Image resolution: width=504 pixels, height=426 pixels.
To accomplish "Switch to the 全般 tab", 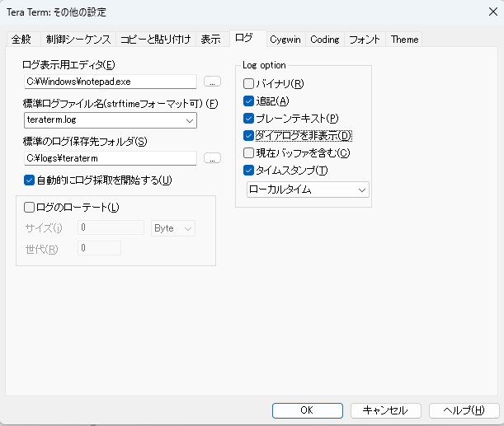I will point(21,40).
